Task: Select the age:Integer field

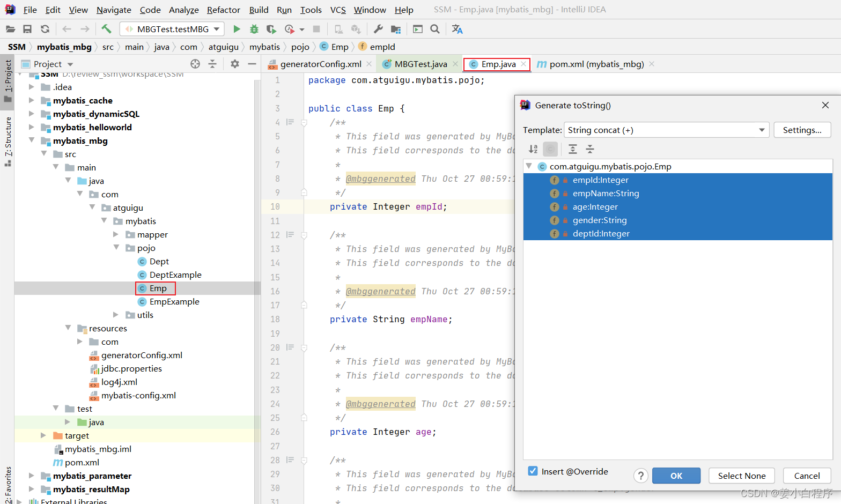Action: pyautogui.click(x=678, y=207)
